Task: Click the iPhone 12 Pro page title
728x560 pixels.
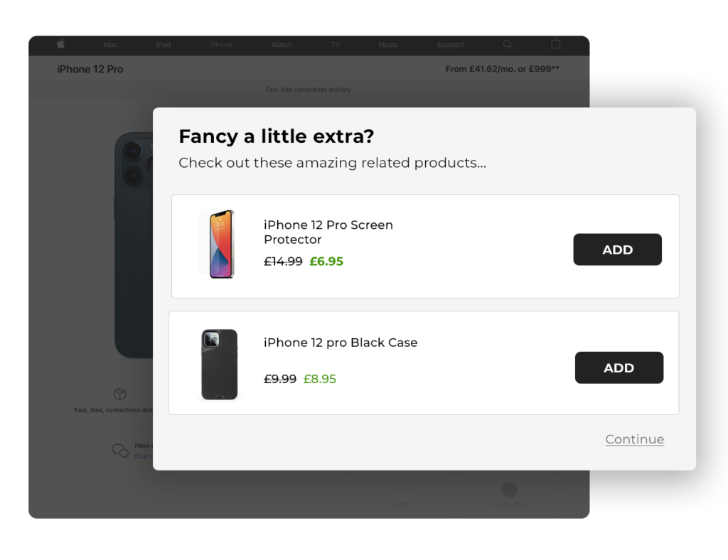Action: 90,69
